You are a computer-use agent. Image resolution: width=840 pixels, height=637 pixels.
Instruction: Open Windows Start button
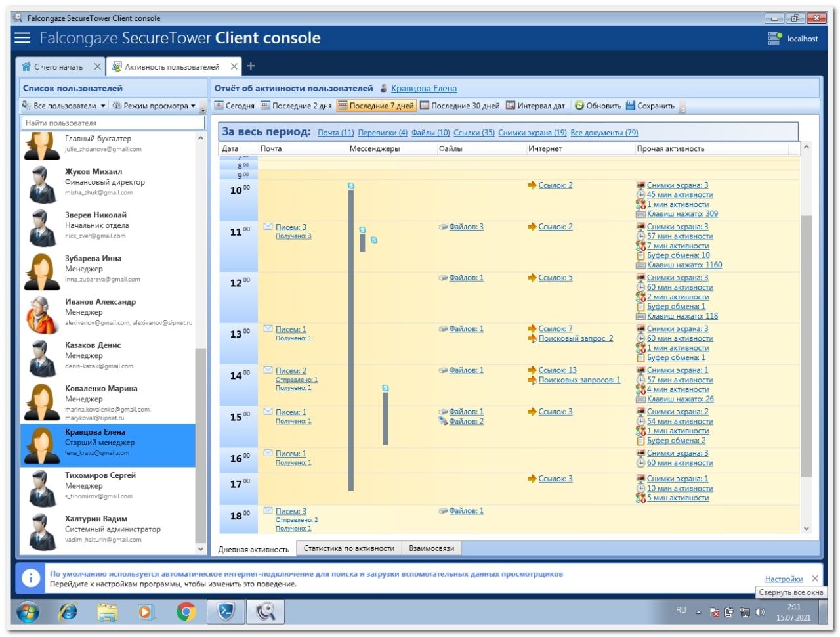tap(28, 613)
